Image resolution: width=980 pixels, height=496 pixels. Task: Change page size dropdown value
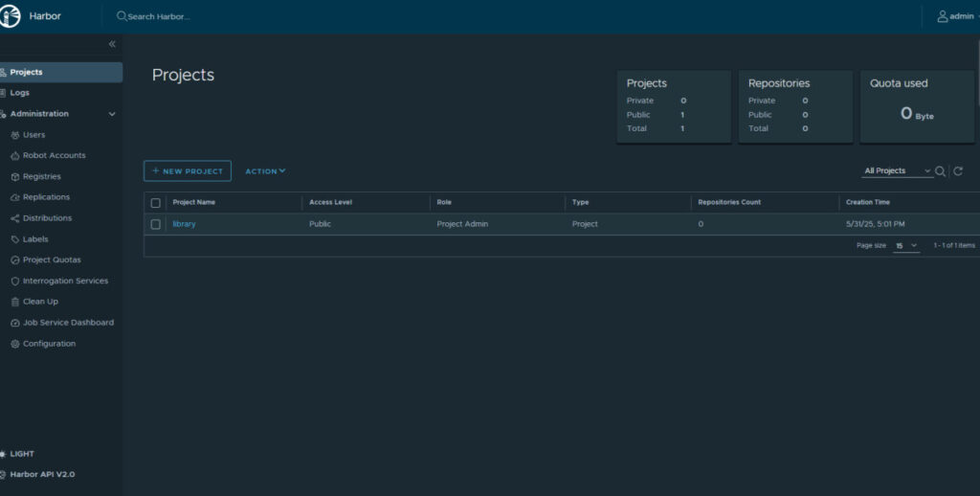click(905, 246)
